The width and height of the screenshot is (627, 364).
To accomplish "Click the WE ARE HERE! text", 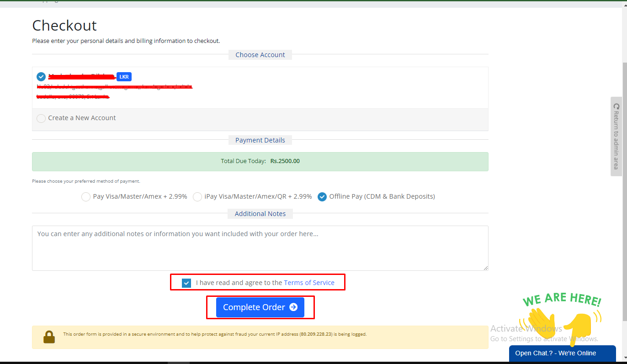I will pyautogui.click(x=562, y=300).
